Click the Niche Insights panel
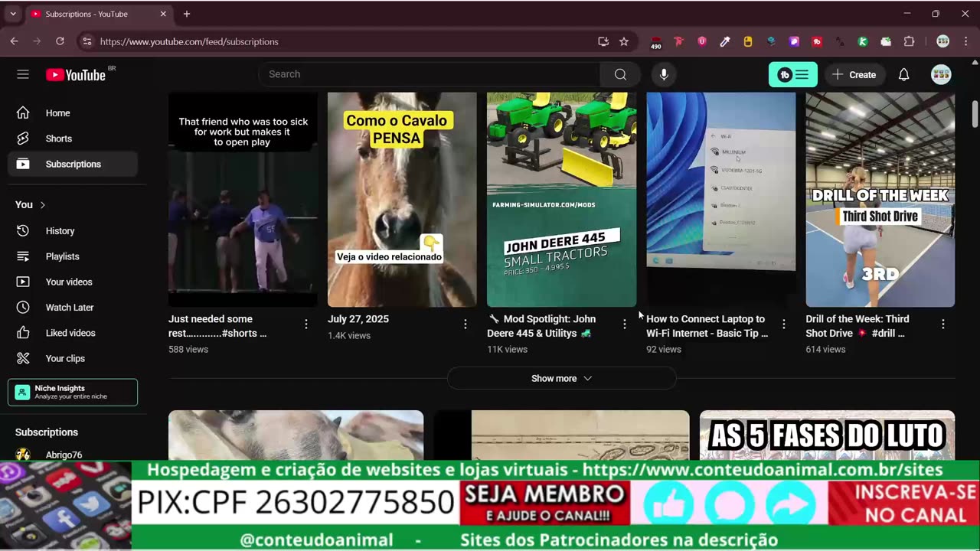 point(73,392)
